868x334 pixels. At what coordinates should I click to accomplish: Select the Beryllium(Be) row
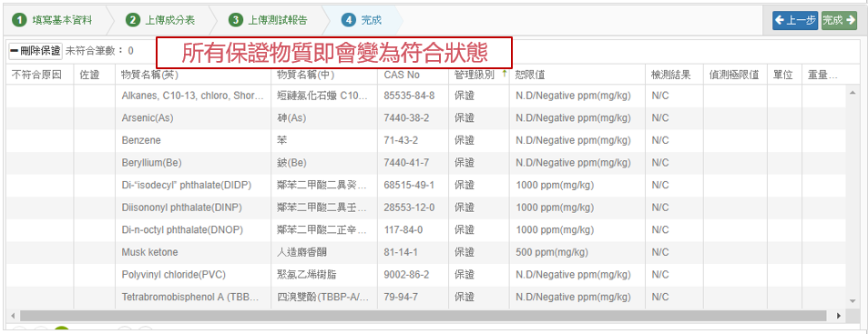425,163
